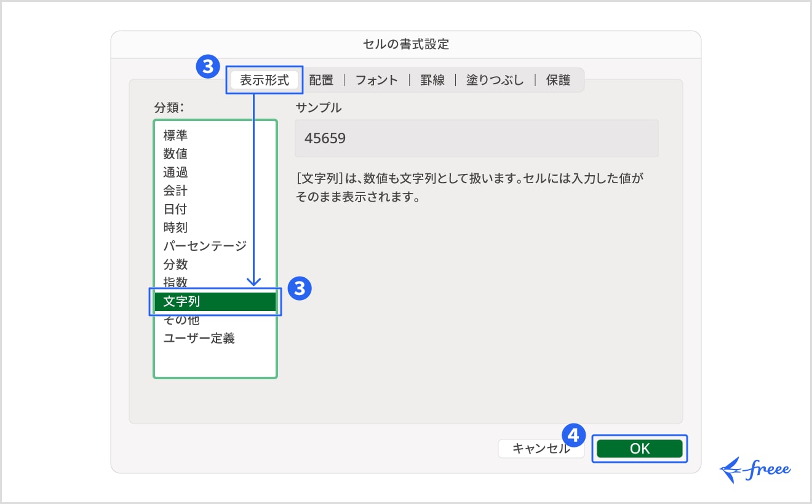Open the 罫線 tab
812x504 pixels.
[432, 80]
